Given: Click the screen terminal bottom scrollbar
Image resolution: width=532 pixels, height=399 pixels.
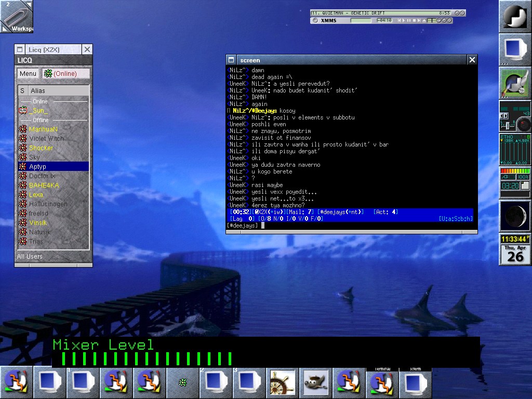Looking at the screenshot, I should [x=352, y=232].
